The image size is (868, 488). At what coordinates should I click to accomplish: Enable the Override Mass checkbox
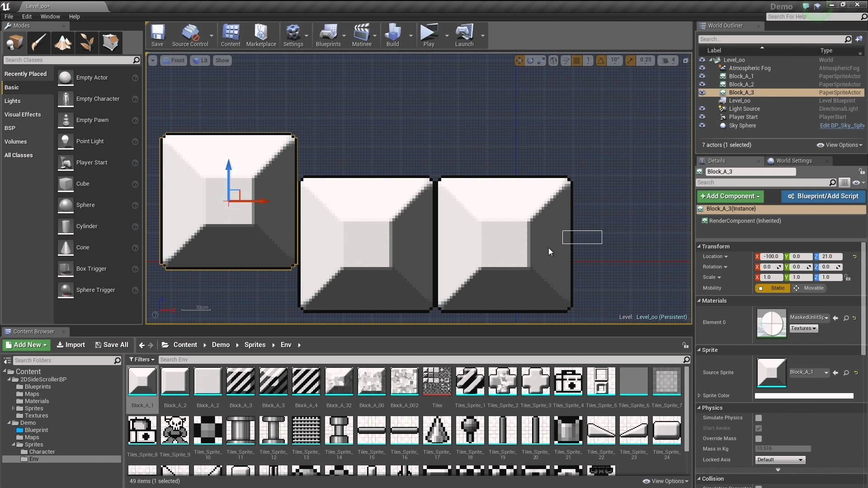tap(759, 439)
